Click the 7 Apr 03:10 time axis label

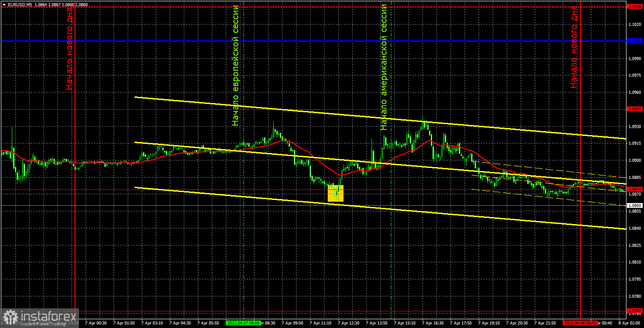[x=153, y=323]
